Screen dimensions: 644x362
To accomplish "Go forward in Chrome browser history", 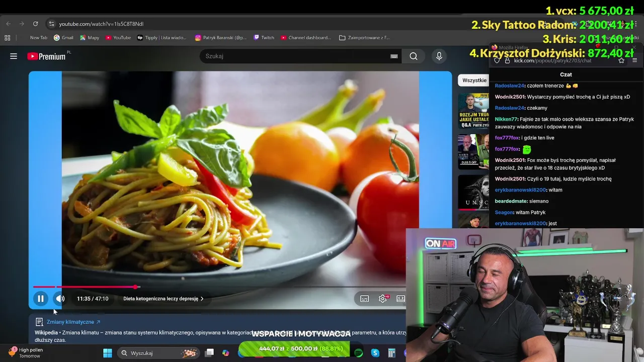I will (x=22, y=24).
